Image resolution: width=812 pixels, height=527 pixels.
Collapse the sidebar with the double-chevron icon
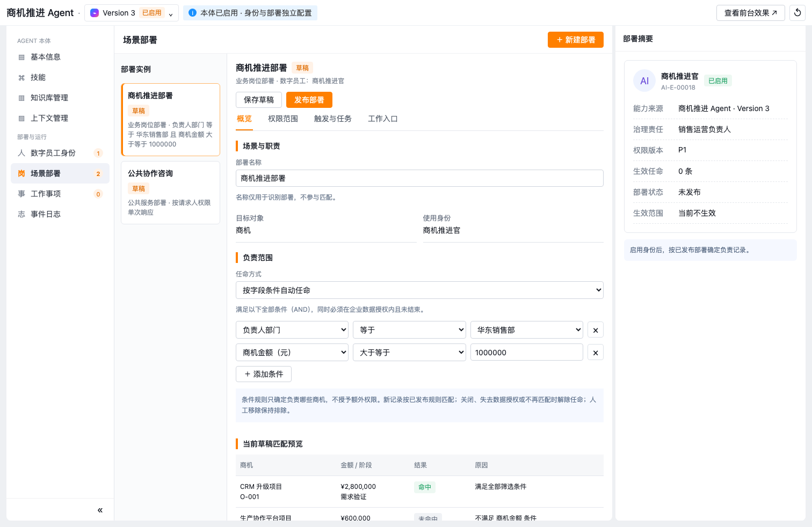coord(100,510)
